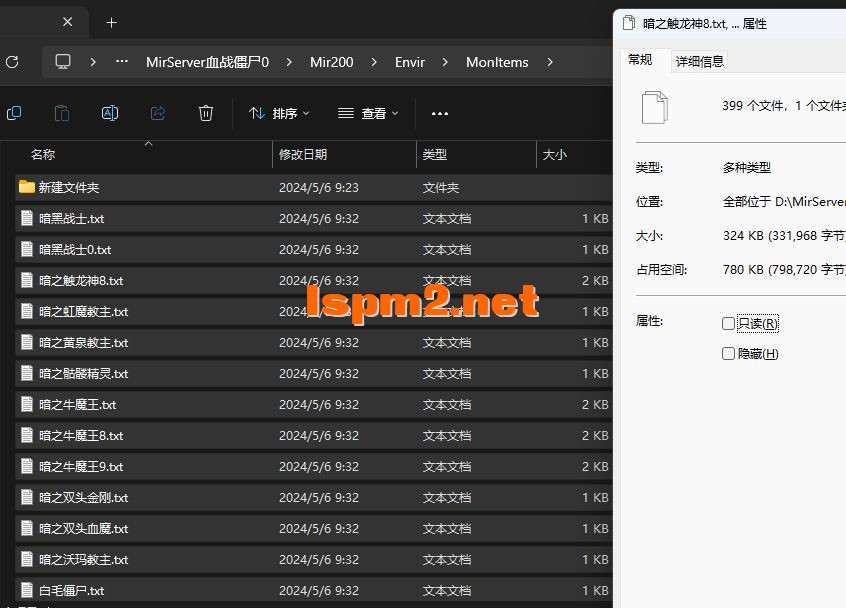Screen dimensions: 846x608
Task: Click document icon of 暗之牛魔王8.txt
Action: point(26,435)
